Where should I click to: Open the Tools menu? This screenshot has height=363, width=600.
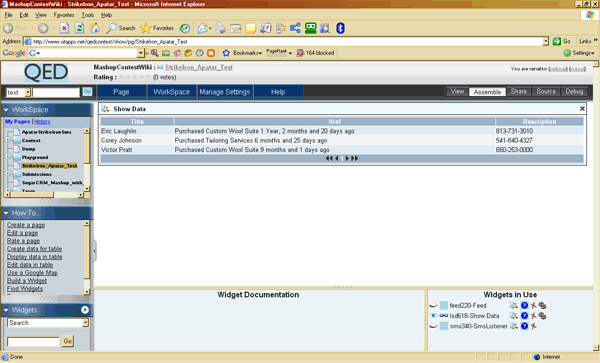[x=88, y=15]
